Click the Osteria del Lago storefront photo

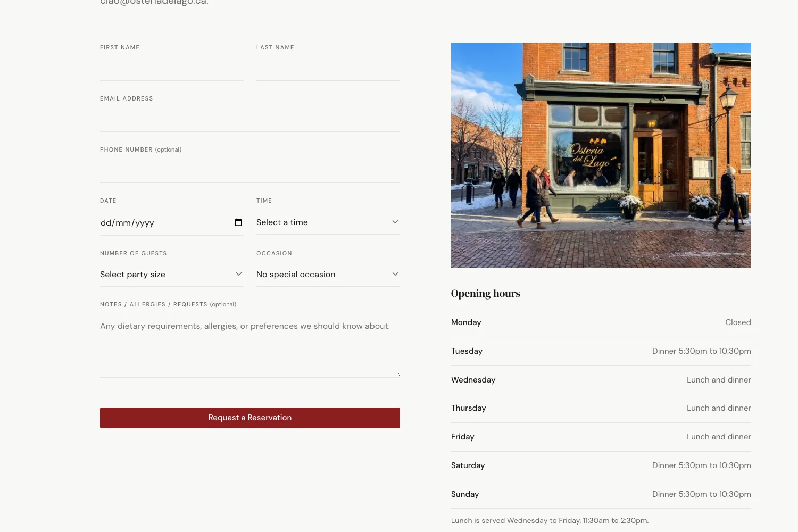pyautogui.click(x=601, y=155)
